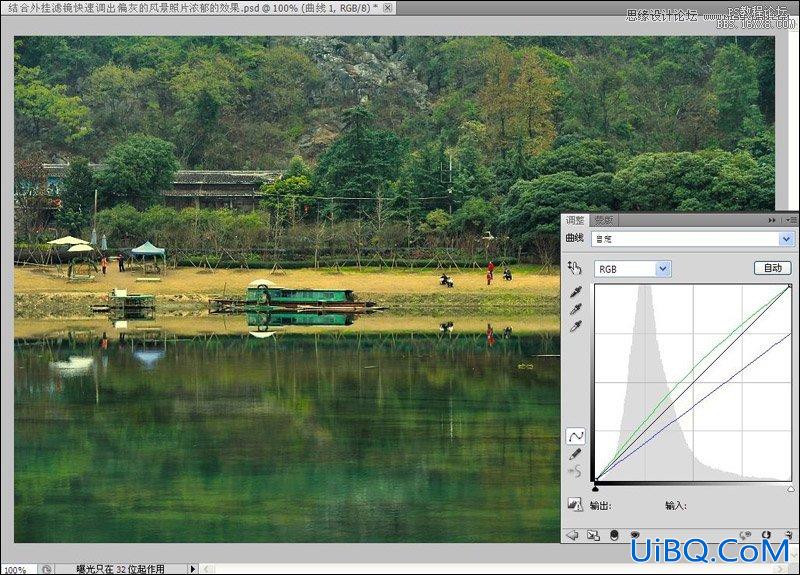800x575 pixels.
Task: Click the status bar preview icon beside zoom
Action: pos(46,569)
